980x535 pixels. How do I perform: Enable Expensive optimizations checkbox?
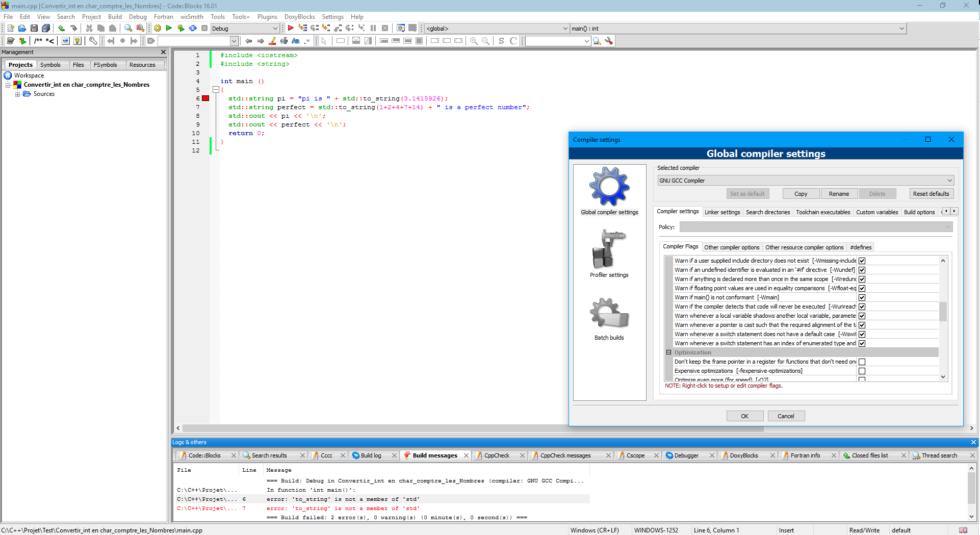pyautogui.click(x=862, y=371)
